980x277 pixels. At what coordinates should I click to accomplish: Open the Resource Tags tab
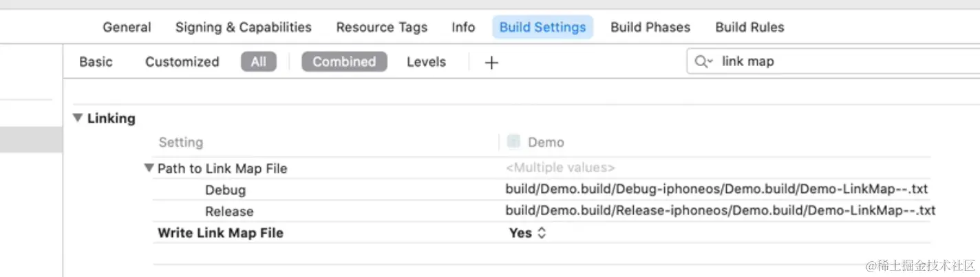click(x=381, y=28)
